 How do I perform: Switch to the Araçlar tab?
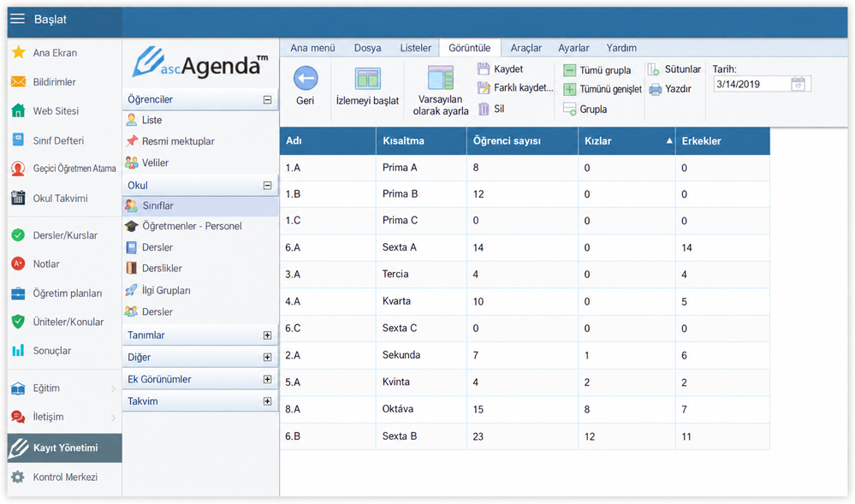click(525, 48)
